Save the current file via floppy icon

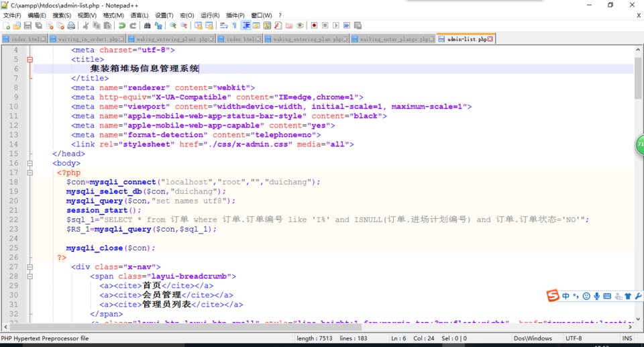28,26
